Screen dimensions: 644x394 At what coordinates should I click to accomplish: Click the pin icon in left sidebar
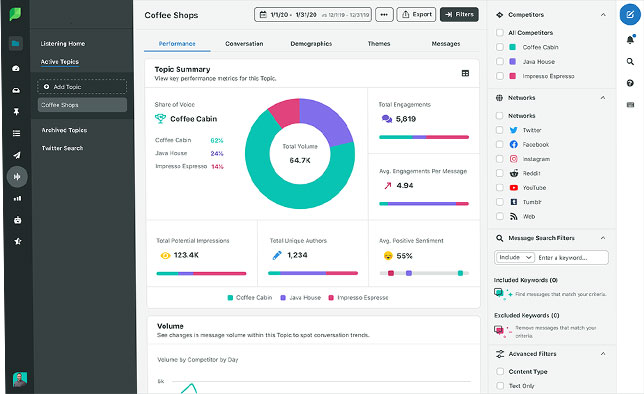pos(16,112)
